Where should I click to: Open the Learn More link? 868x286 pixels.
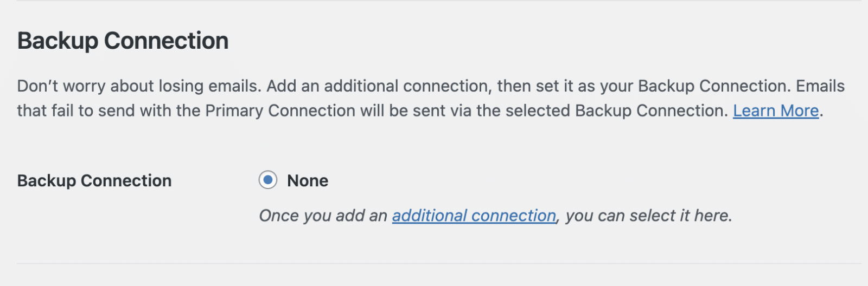pos(775,110)
